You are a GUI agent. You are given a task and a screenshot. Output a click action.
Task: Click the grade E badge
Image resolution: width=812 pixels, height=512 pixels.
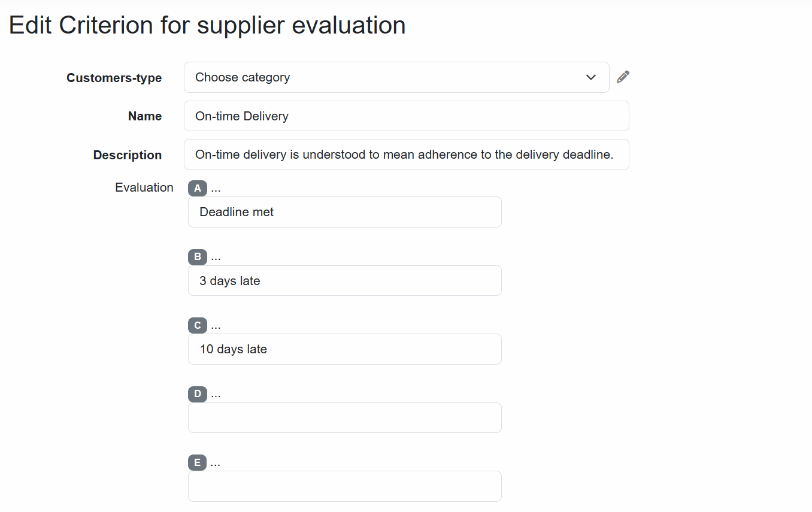coord(198,463)
